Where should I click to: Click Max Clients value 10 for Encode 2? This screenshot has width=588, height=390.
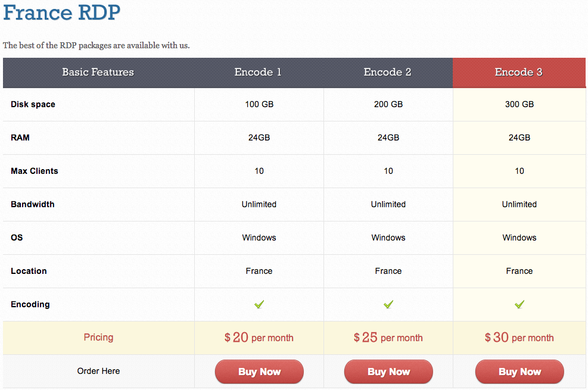click(388, 171)
